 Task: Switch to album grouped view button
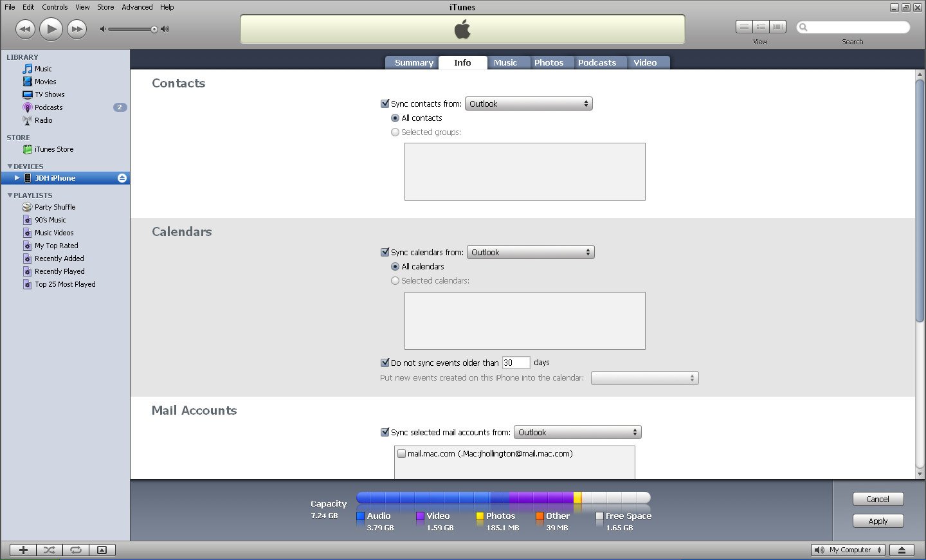point(761,27)
